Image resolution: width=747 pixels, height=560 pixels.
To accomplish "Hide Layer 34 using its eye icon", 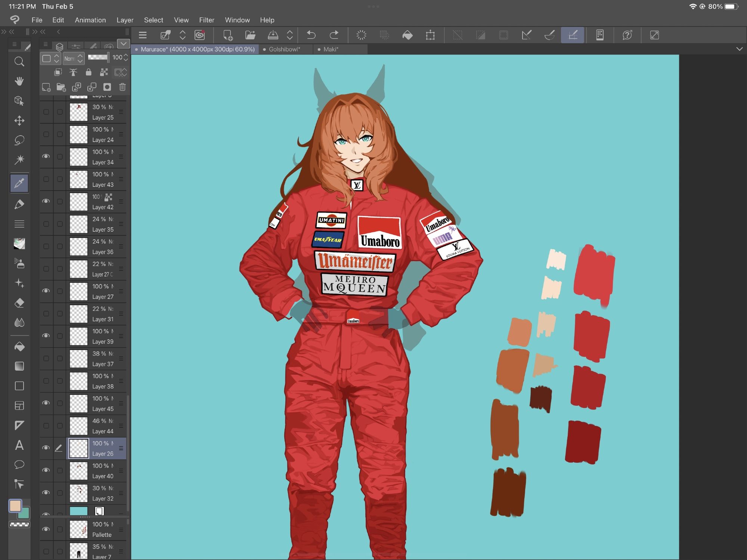I will (x=46, y=157).
